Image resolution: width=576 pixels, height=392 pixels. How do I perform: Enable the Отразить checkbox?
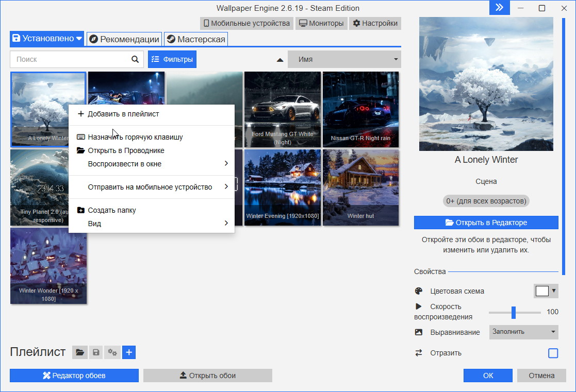(553, 353)
